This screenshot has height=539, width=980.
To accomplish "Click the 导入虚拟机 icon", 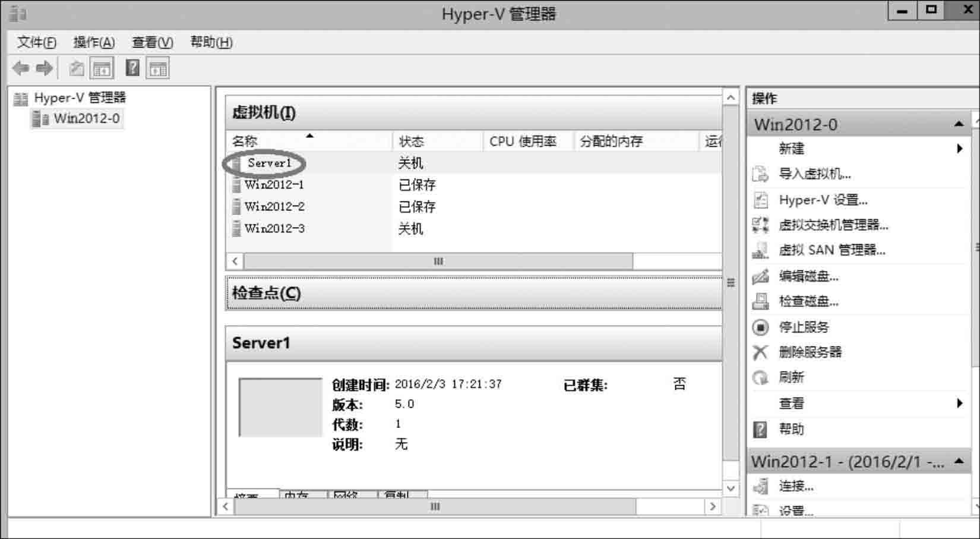I will click(760, 174).
